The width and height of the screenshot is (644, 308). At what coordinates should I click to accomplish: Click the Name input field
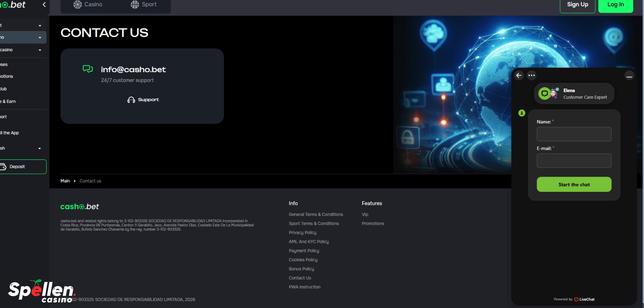coord(574,134)
